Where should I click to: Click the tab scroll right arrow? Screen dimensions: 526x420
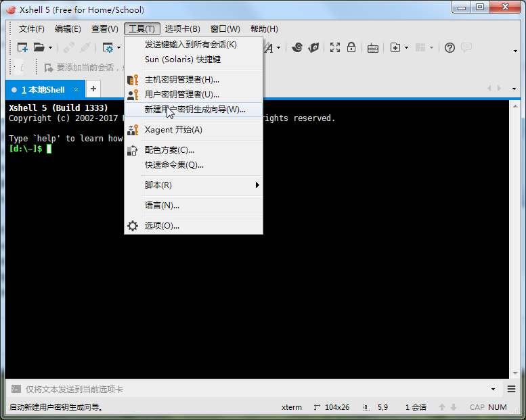pyautogui.click(x=499, y=89)
